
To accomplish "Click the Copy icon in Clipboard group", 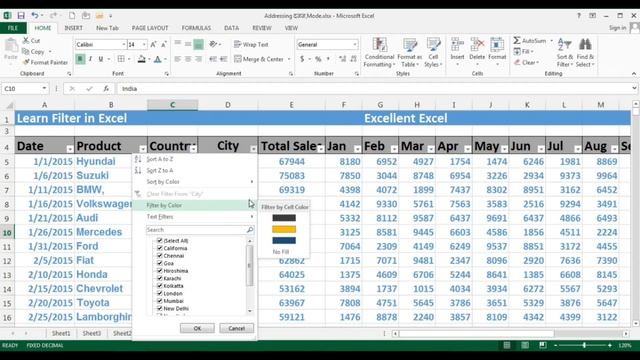I will [x=26, y=51].
